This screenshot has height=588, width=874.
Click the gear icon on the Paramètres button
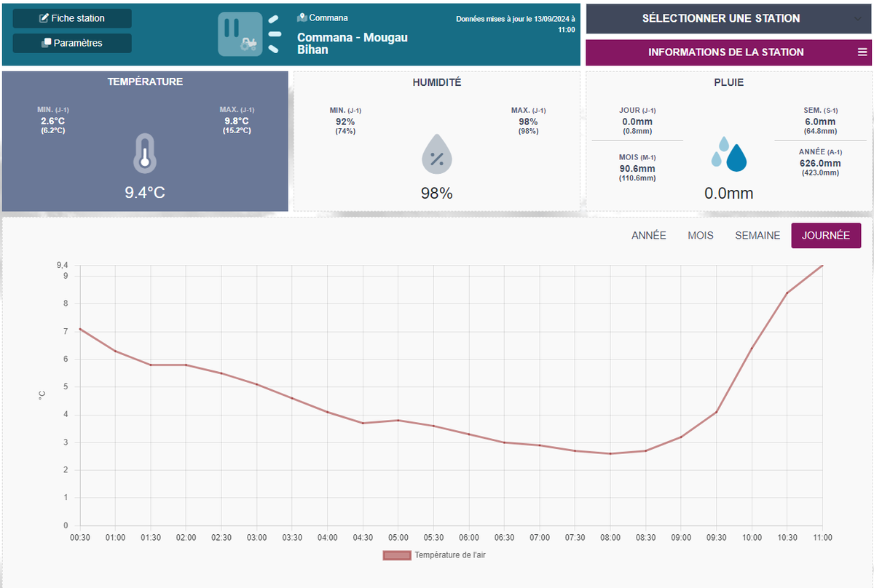(45, 43)
